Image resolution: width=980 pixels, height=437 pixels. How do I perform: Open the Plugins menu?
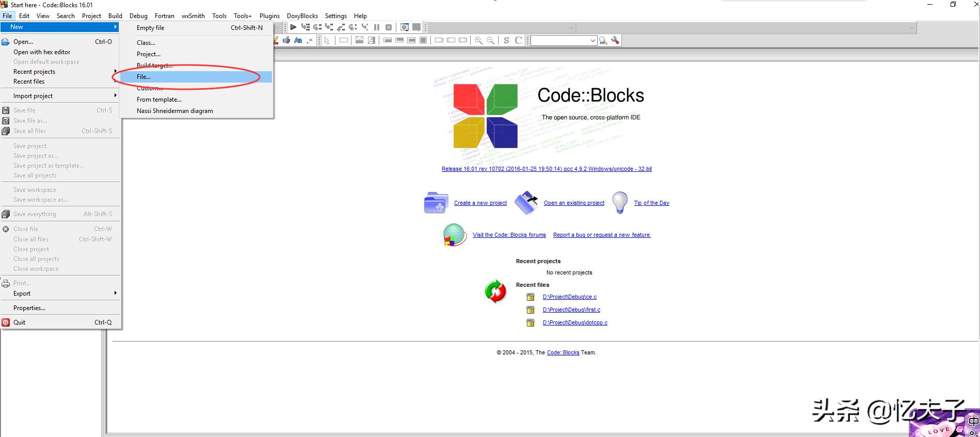coord(269,16)
